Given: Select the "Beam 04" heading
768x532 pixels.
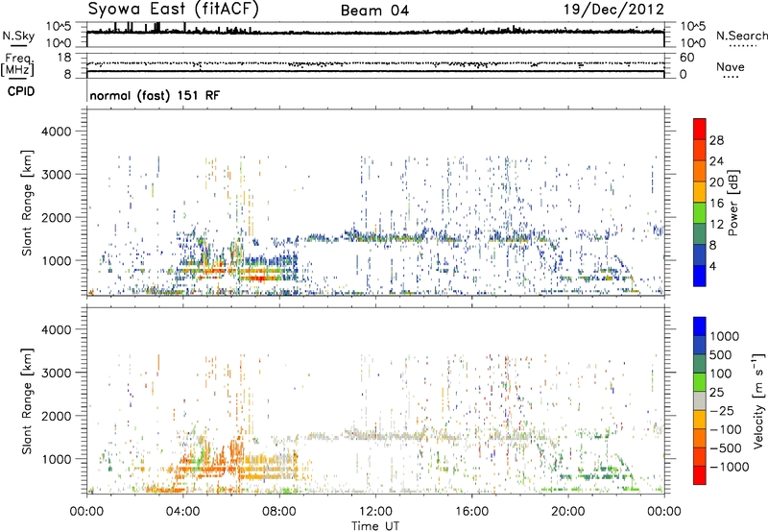Looking at the screenshot, I should tap(374, 11).
